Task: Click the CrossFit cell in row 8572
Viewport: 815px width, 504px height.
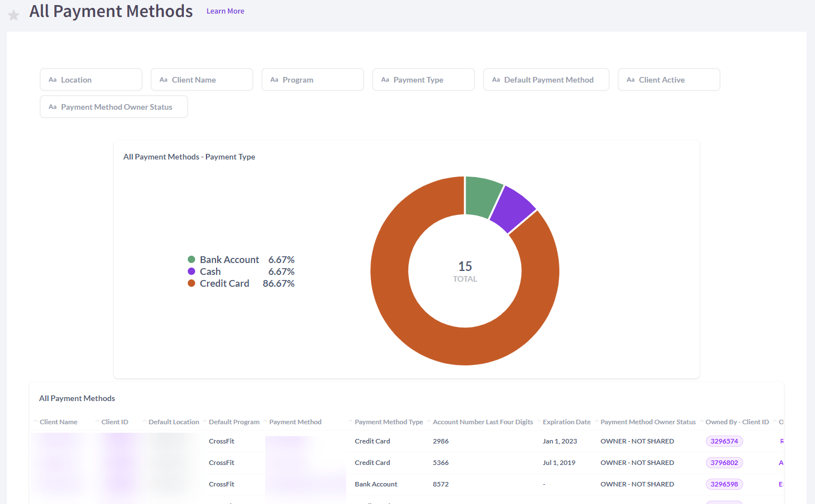Action: (x=221, y=484)
